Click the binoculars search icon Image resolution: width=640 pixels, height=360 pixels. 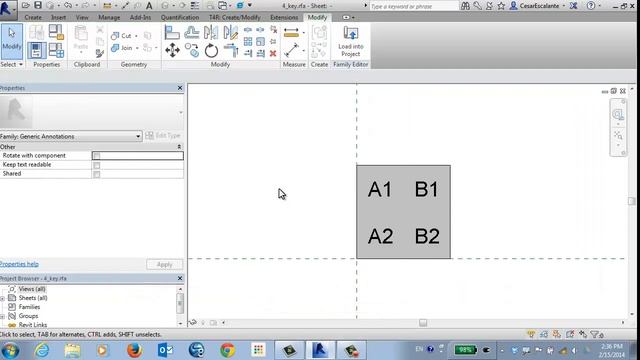pos(465,6)
